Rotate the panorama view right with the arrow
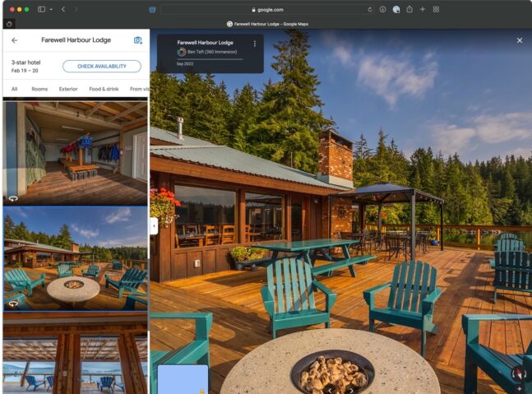The image size is (532, 394). coord(351,390)
